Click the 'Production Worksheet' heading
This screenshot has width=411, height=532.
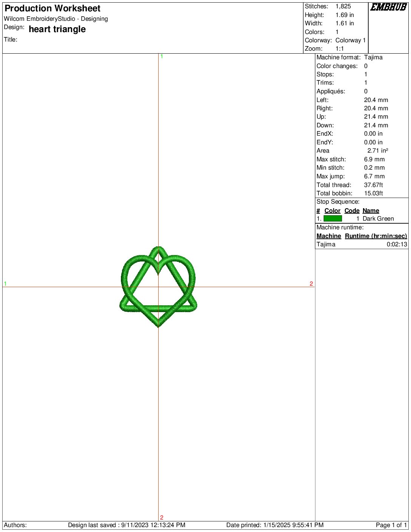53,8
